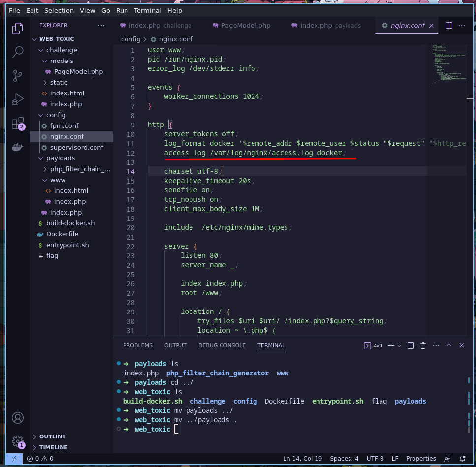
Task: Open Manage settings gear icon
Action: point(18,441)
